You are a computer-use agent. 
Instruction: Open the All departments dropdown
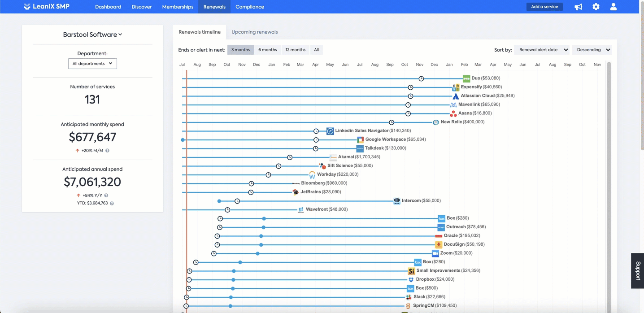pyautogui.click(x=92, y=64)
